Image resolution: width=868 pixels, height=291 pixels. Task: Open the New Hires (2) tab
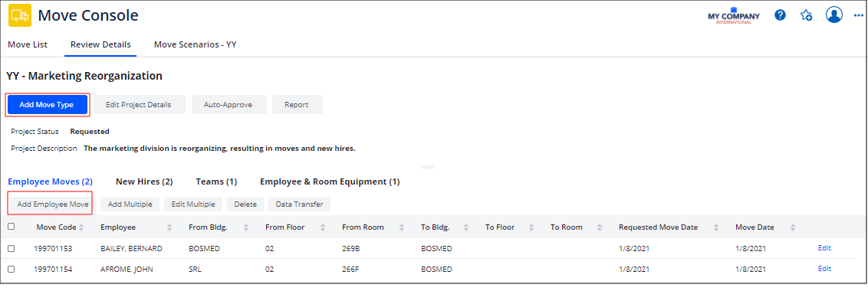pyautogui.click(x=144, y=181)
